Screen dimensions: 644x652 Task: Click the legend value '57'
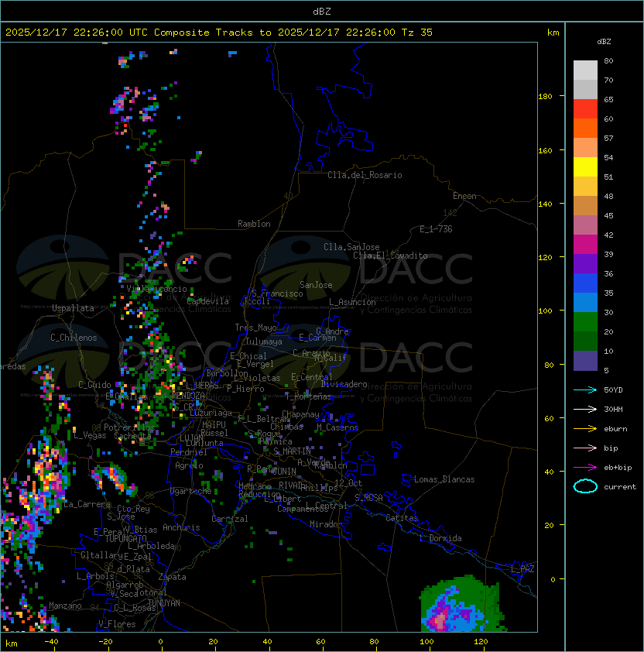pos(608,138)
